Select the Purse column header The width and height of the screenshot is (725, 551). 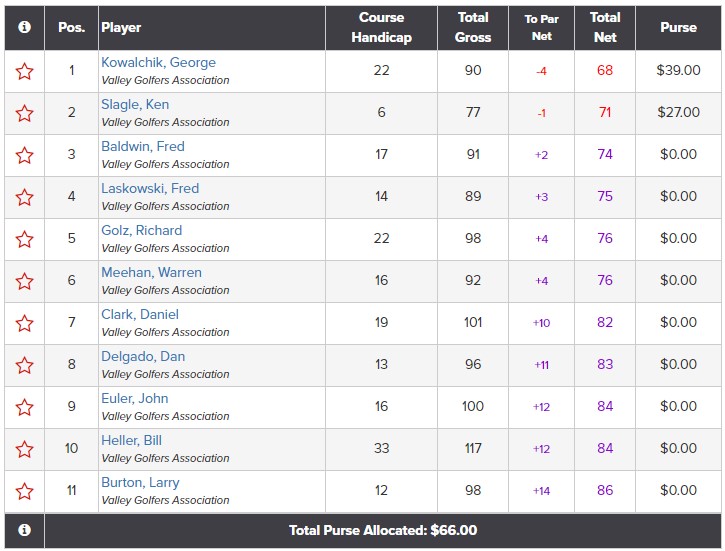[x=678, y=27]
